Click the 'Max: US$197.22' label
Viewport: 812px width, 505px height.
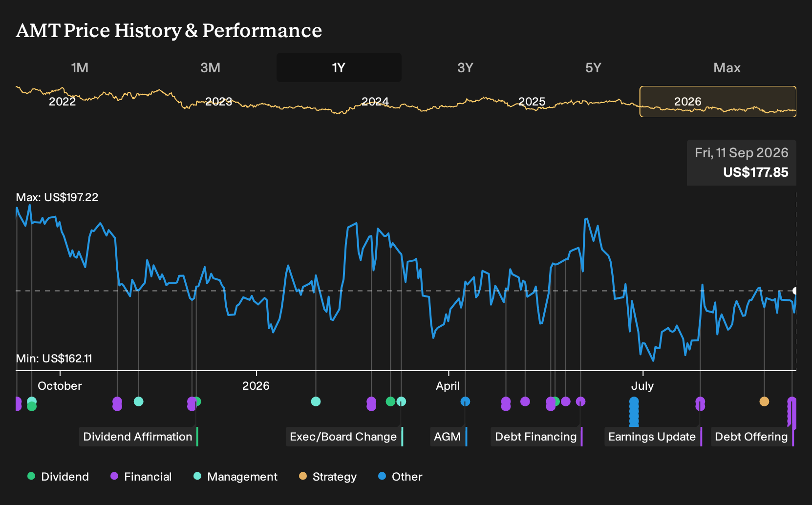(x=57, y=197)
